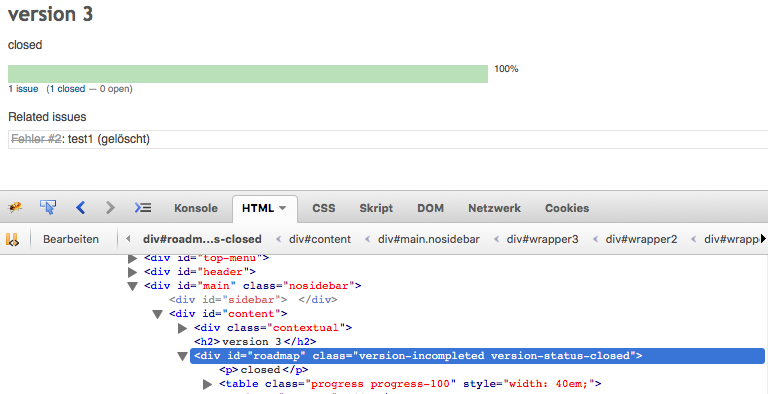Switch to the CSS tab
This screenshot has height=394, width=768.
click(x=324, y=208)
